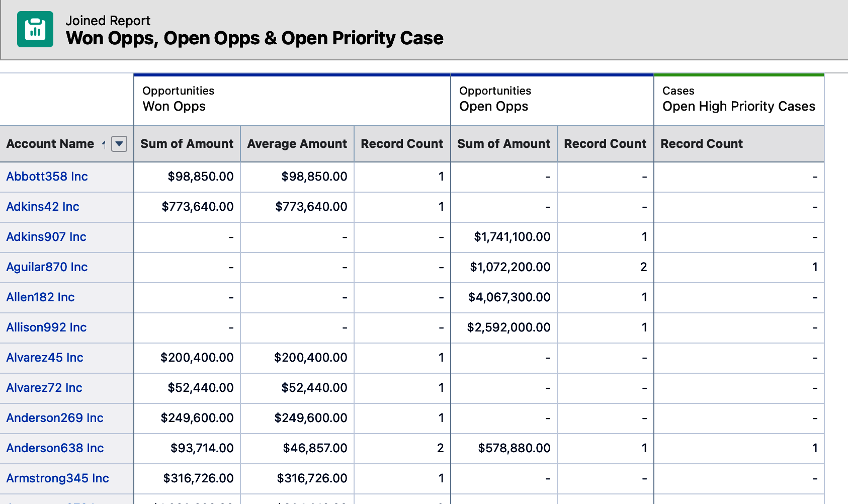
Task: Open Armstrong345 Inc account link
Action: click(57, 478)
